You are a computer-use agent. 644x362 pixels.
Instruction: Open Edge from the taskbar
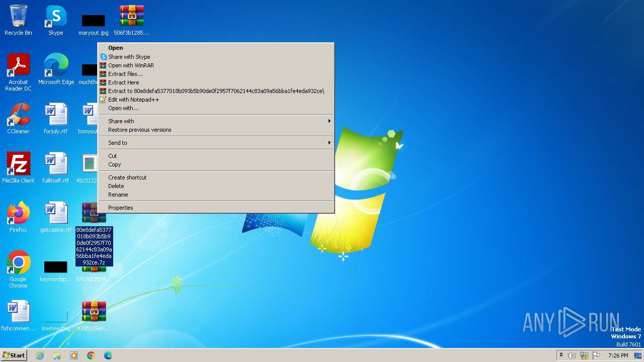[x=108, y=355]
